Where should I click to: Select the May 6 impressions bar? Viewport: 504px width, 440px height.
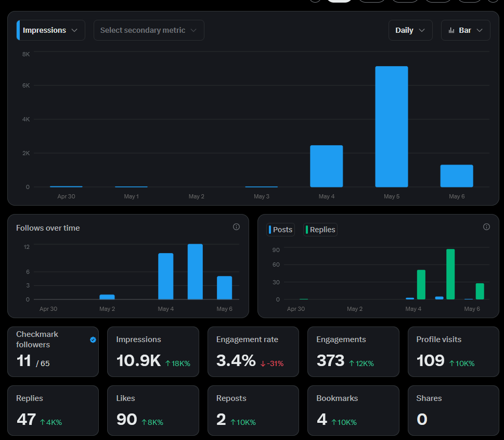tap(457, 176)
